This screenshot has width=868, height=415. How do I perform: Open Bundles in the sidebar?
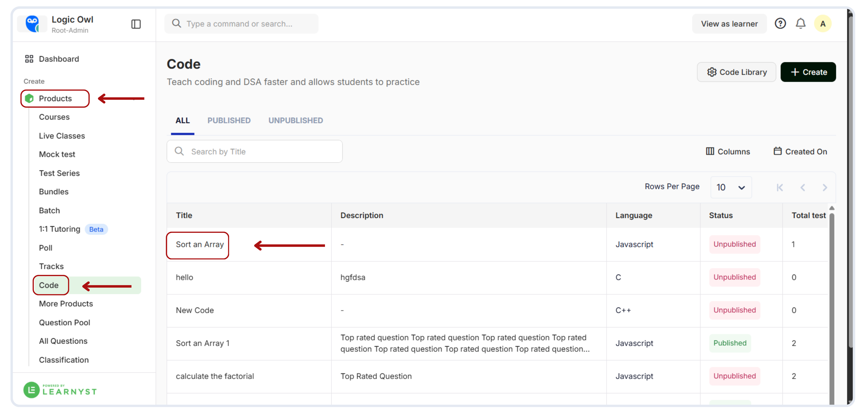54,191
